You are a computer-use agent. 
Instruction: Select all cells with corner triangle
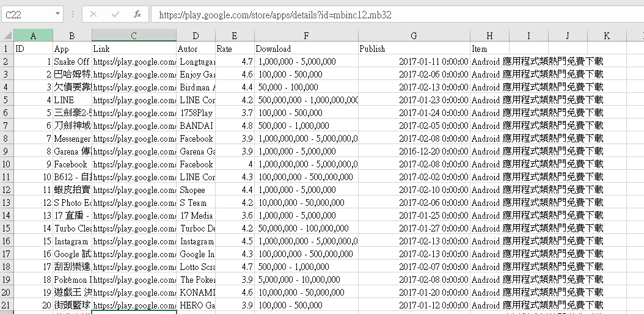(7, 35)
